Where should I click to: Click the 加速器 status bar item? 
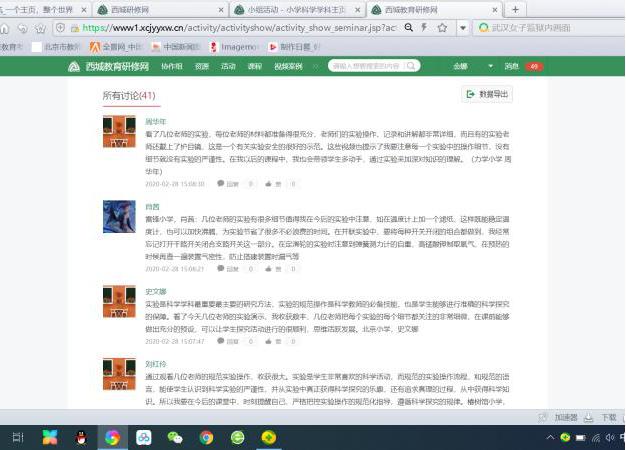[558, 417]
